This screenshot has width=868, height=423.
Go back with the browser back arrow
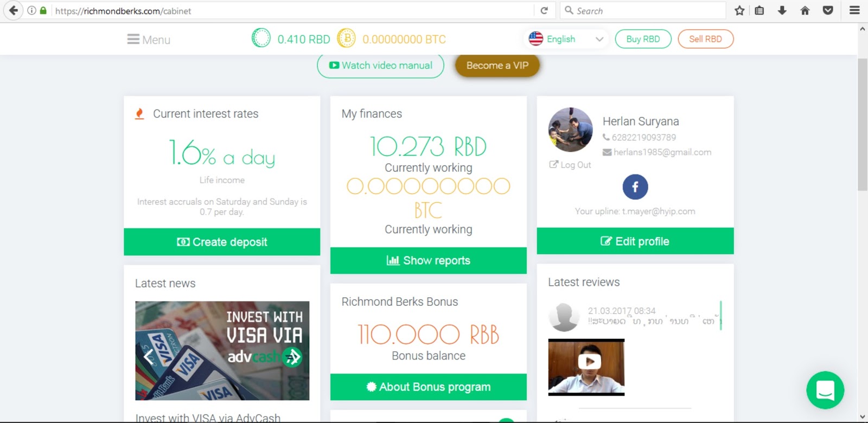(x=14, y=10)
